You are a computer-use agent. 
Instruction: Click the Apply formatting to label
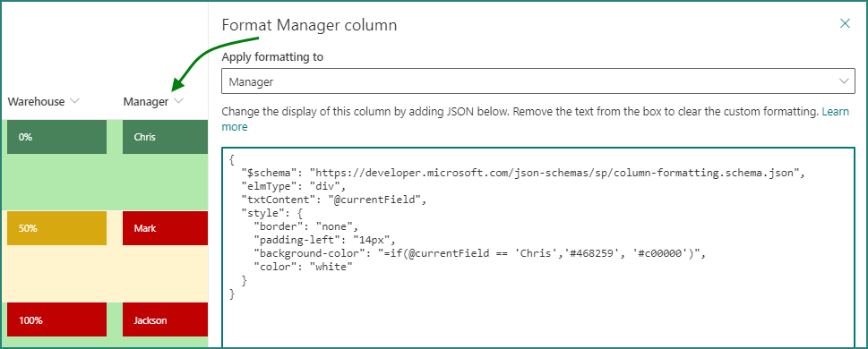point(272,57)
